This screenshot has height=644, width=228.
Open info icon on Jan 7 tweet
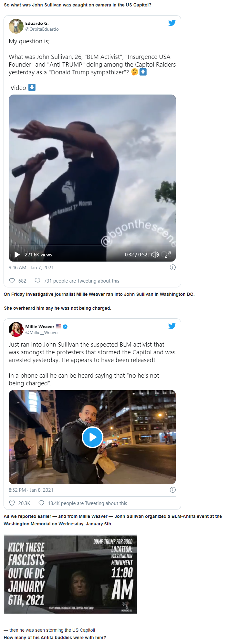click(x=173, y=267)
